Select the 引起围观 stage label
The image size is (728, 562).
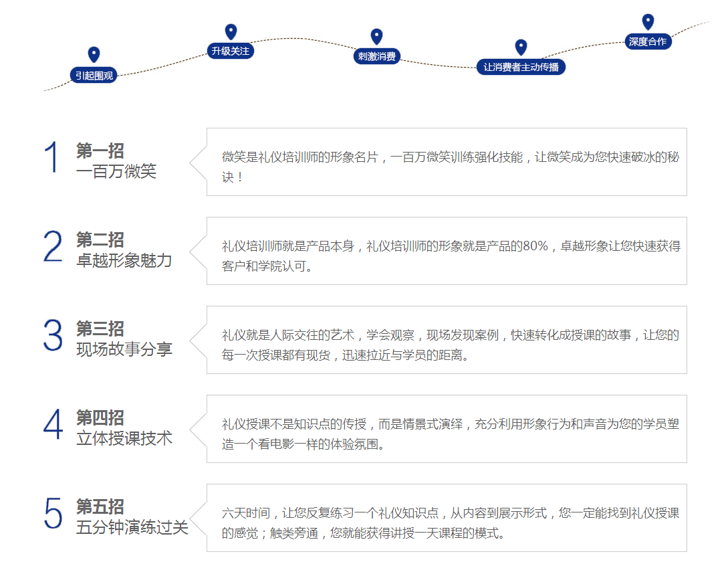point(94,76)
